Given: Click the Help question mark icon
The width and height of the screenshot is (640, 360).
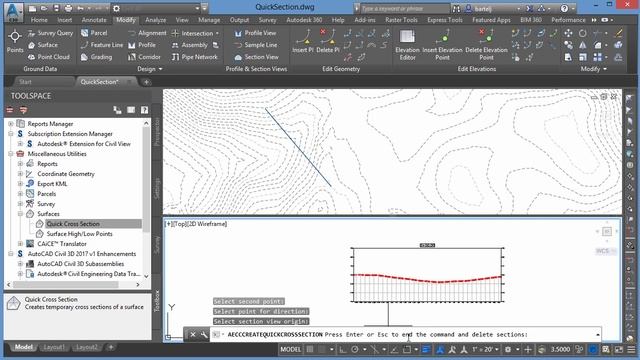Looking at the screenshot, I should click(564, 8).
